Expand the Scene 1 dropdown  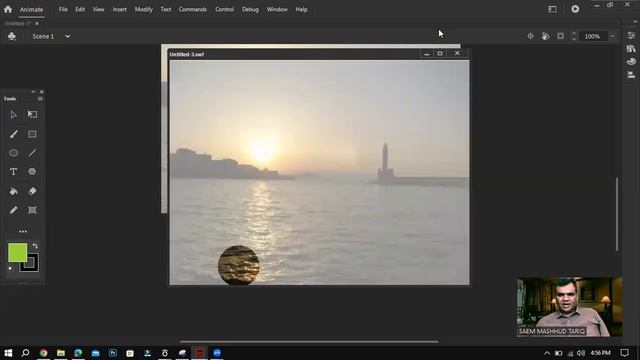coord(67,36)
